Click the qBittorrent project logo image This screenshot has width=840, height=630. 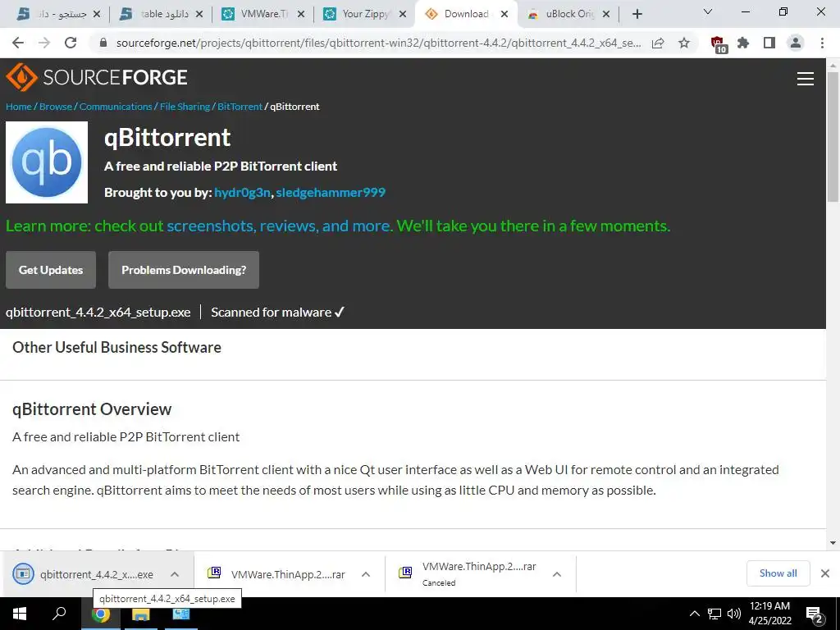pyautogui.click(x=47, y=162)
